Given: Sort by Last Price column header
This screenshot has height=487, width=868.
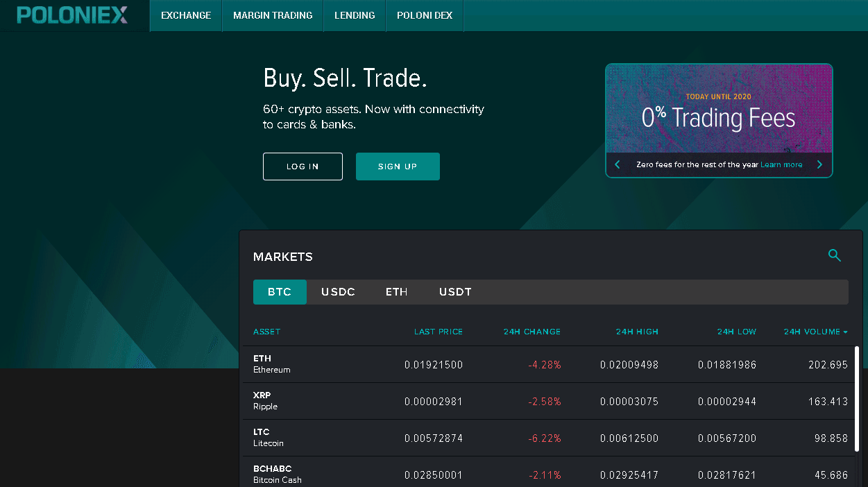Looking at the screenshot, I should point(439,332).
